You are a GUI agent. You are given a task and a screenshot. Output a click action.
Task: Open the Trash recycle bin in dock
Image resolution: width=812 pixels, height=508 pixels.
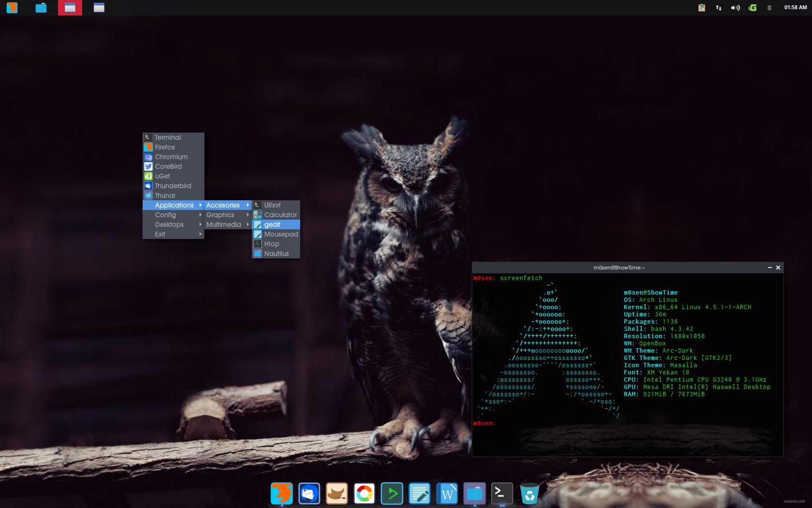pos(530,493)
